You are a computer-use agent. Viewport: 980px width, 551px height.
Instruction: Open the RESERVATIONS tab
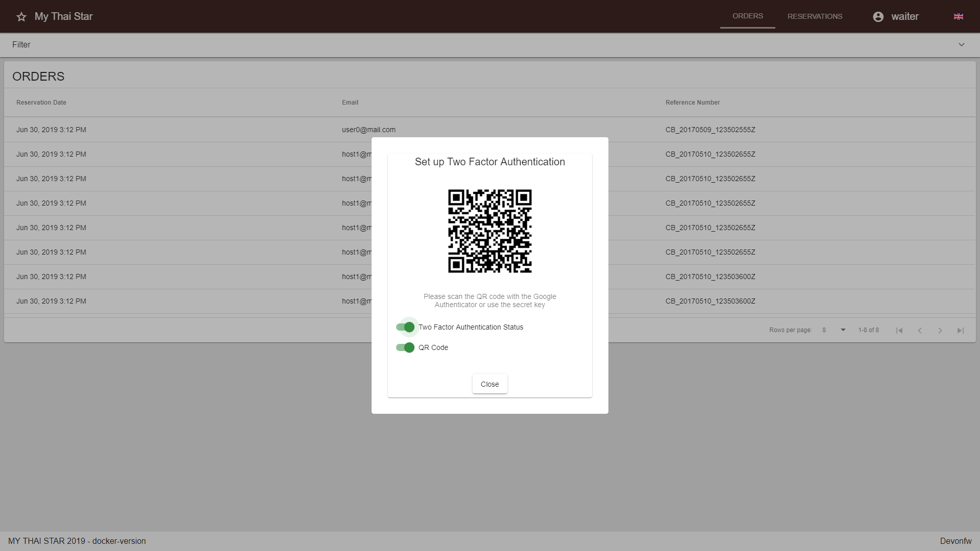(815, 16)
